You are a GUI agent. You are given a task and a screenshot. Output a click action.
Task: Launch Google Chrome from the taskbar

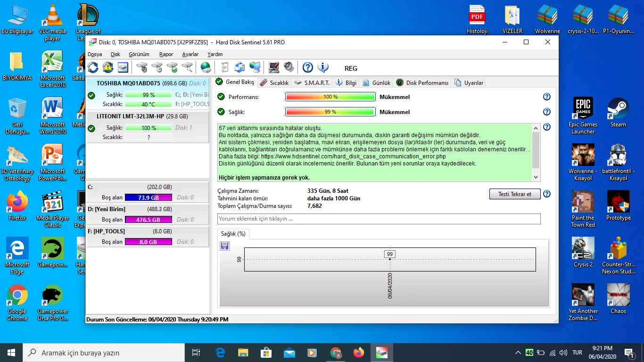click(335, 352)
